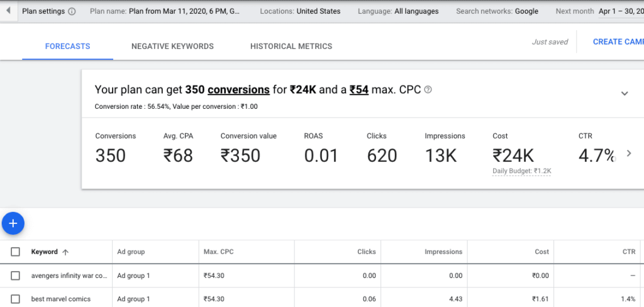The image size is (644, 307).
Task: Switch to the Negative Keywords tab
Action: tap(172, 47)
